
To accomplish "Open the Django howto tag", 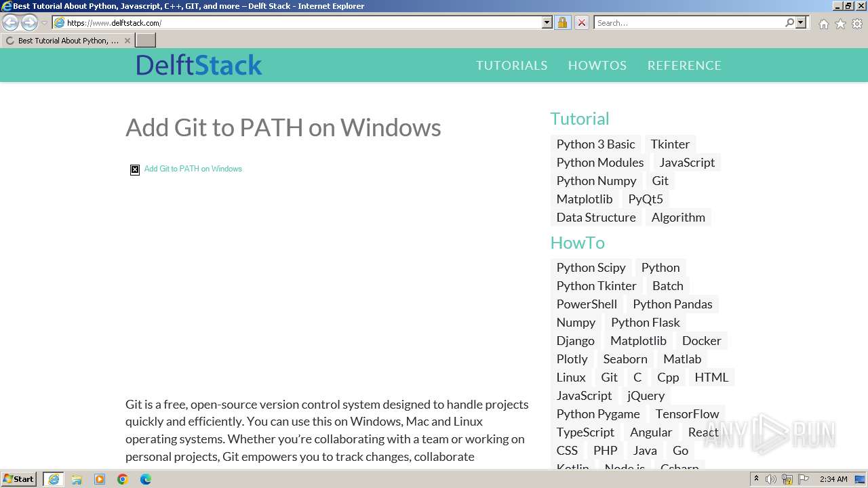I will [575, 340].
